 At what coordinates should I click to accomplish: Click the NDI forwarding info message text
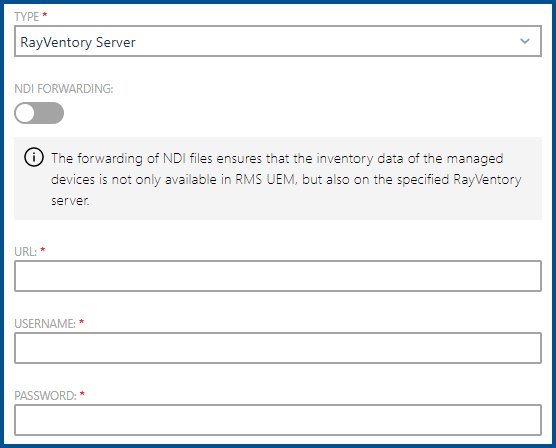pyautogui.click(x=286, y=179)
